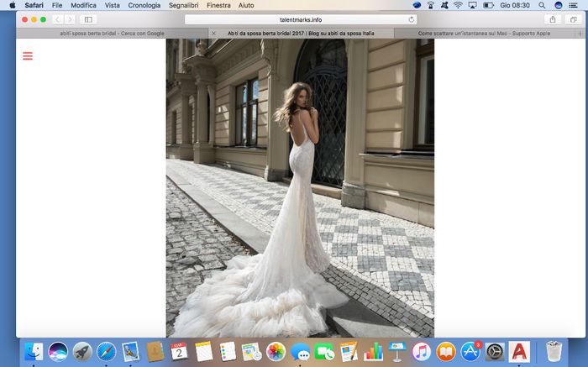The width and height of the screenshot is (588, 367).
Task: Open the Cronologia menu
Action: coord(144,5)
